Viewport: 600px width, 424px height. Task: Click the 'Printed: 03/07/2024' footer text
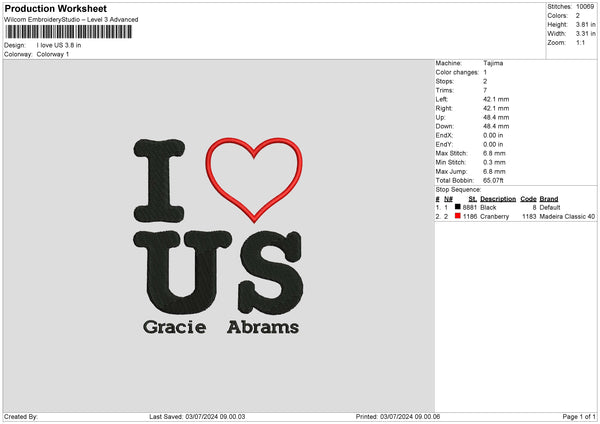point(398,417)
